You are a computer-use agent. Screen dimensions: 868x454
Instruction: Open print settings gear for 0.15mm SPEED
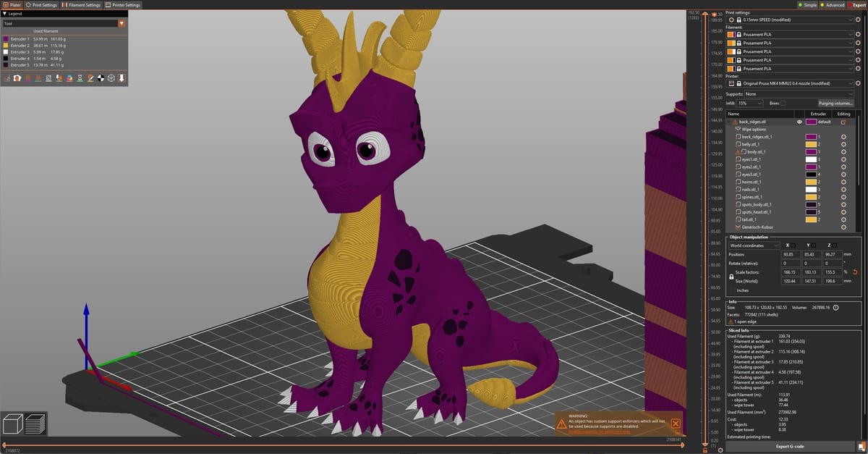tap(858, 20)
